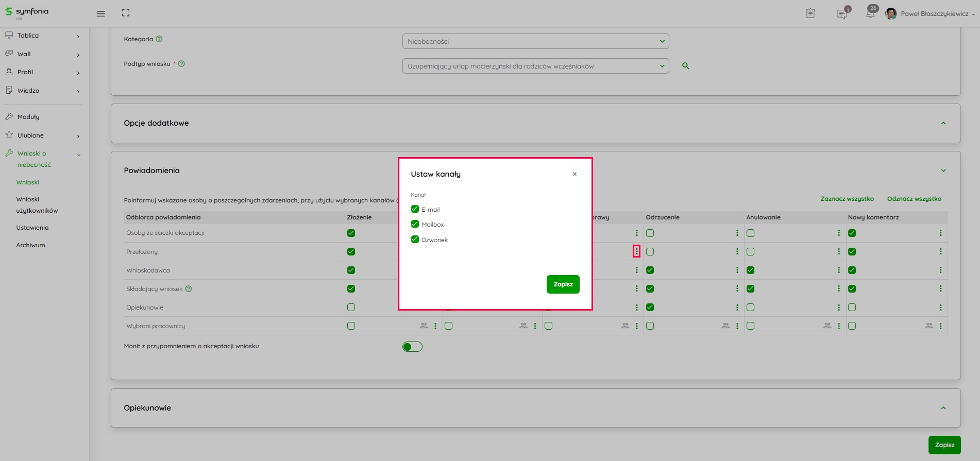This screenshot has width=980, height=461.
Task: Open the Kategoria dropdown
Action: point(535,41)
